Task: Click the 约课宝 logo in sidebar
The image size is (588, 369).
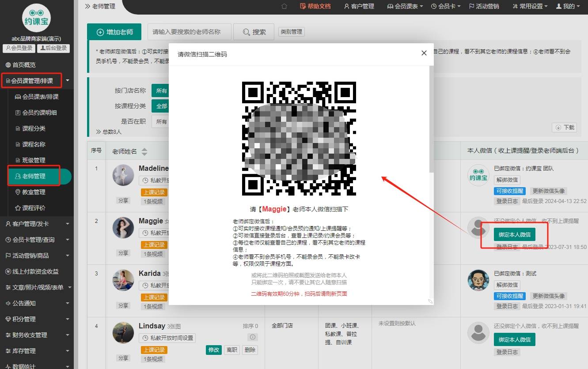Action: point(36,18)
